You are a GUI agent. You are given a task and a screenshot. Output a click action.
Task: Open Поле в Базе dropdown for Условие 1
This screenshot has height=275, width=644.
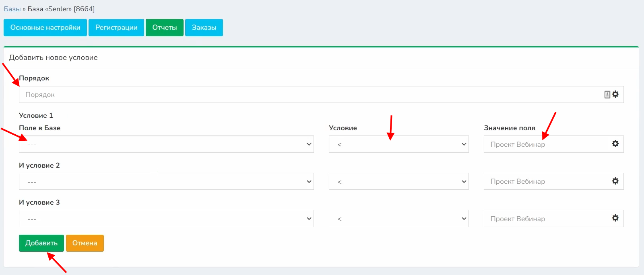166,144
